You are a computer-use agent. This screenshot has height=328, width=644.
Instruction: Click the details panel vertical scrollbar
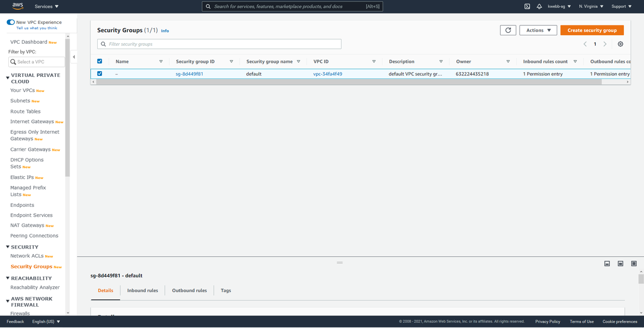click(x=641, y=279)
